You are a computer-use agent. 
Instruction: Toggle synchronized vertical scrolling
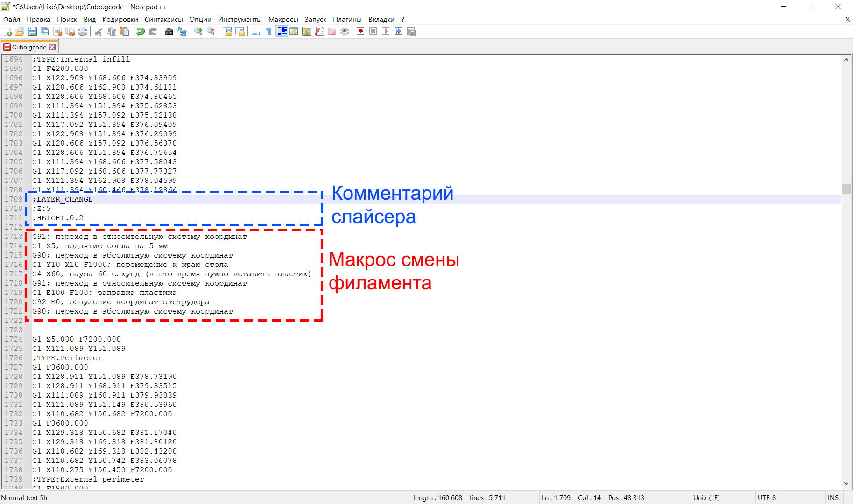click(x=227, y=31)
